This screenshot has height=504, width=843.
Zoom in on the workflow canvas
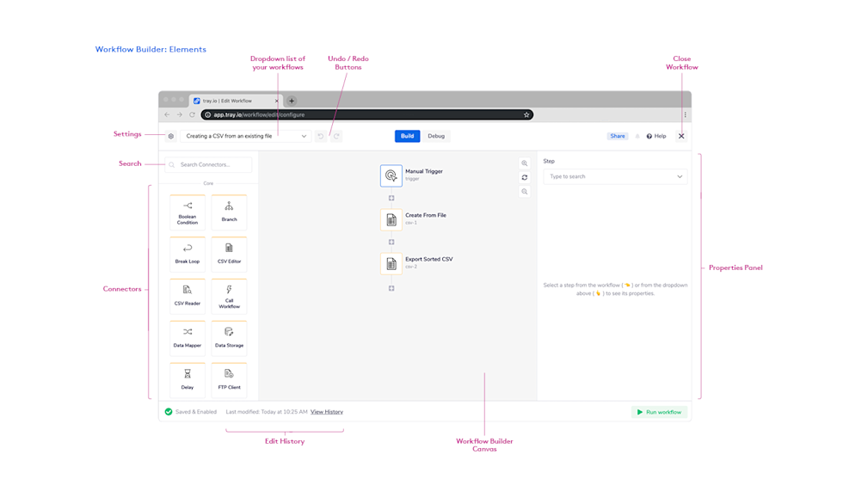[524, 162]
